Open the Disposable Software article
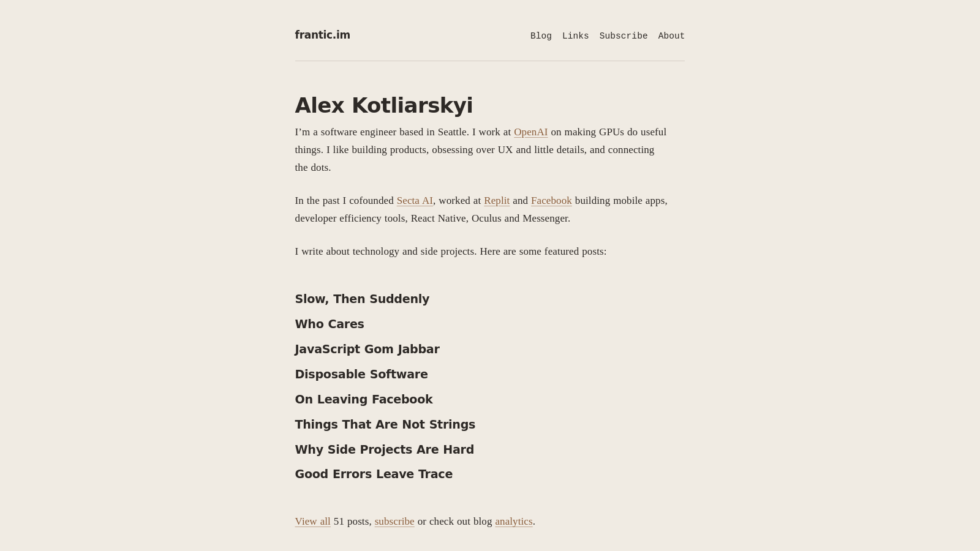980x551 pixels. click(x=361, y=374)
